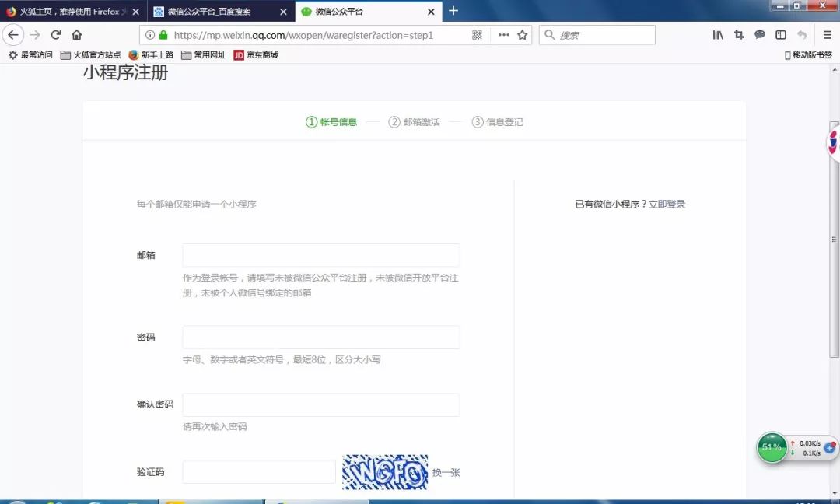Click the chat bubble toolbar icon
This screenshot has width=840, height=504.
[x=760, y=35]
